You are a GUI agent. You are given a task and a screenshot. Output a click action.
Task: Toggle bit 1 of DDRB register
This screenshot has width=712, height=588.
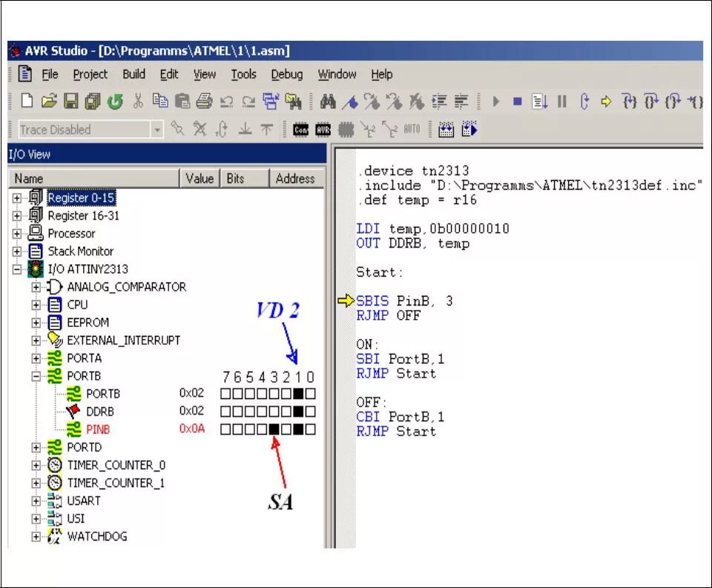298,412
